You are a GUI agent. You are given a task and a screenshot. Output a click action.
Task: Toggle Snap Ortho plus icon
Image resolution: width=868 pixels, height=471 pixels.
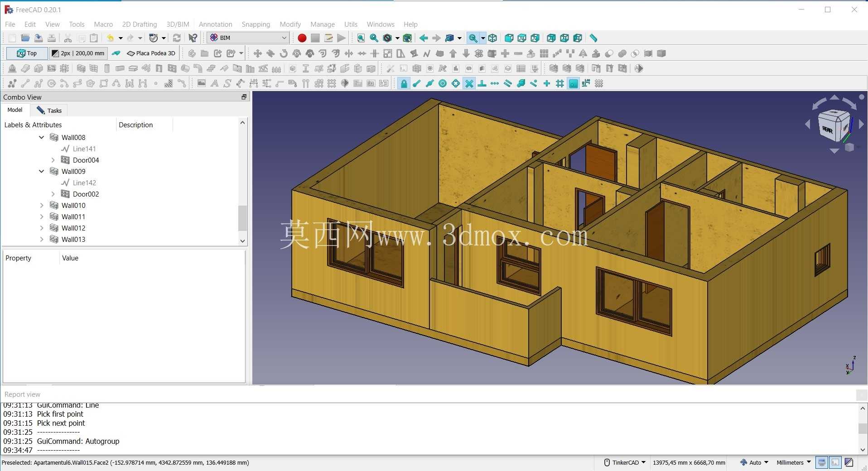(547, 83)
